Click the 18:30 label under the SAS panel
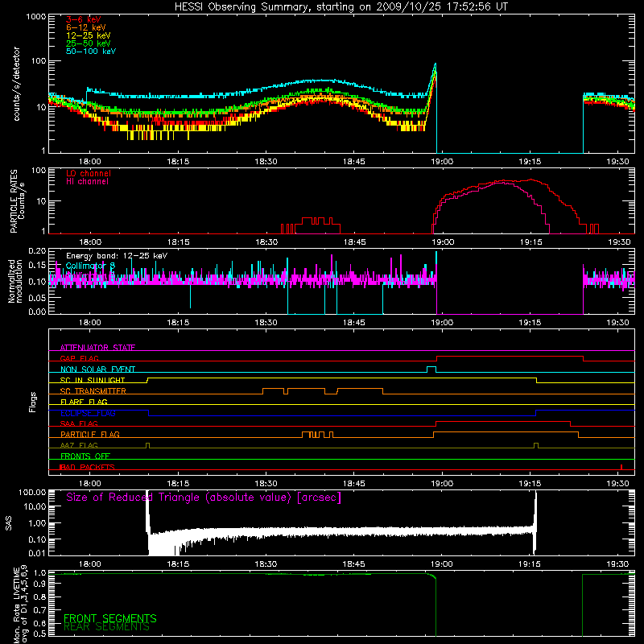 [x=266, y=564]
